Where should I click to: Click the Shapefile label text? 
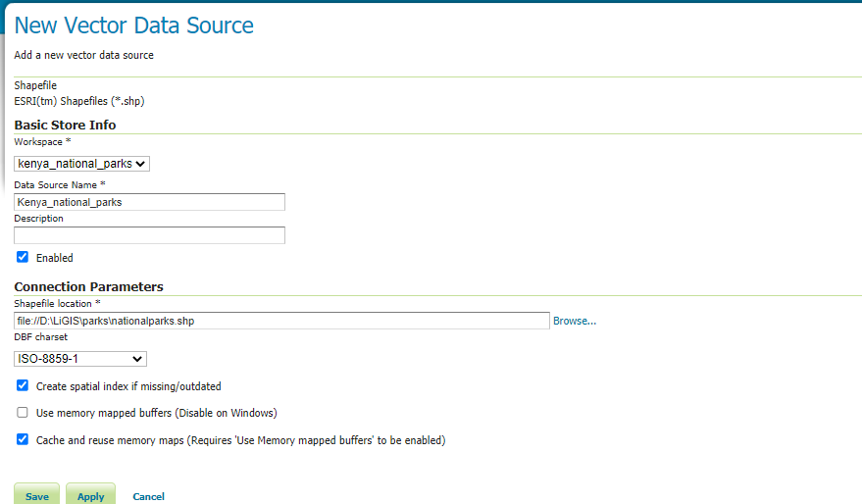click(35, 85)
